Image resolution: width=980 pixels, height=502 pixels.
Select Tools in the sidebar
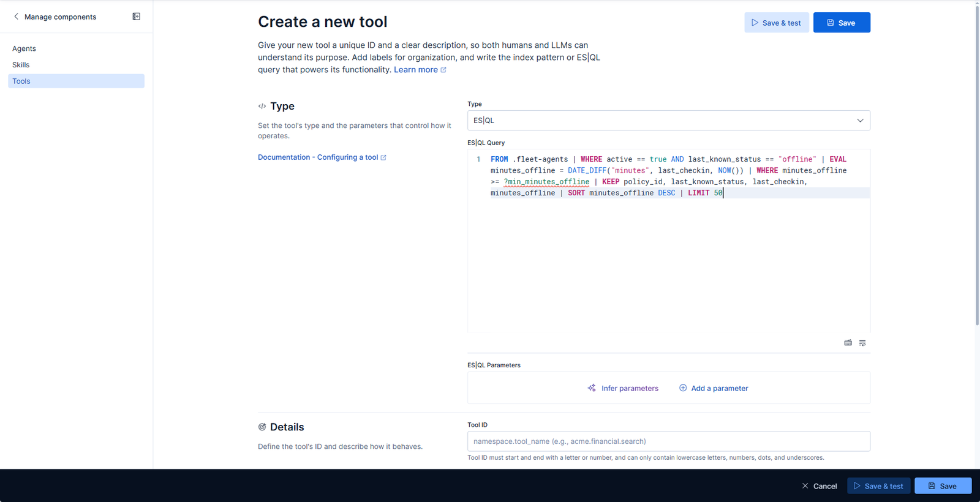pos(76,81)
